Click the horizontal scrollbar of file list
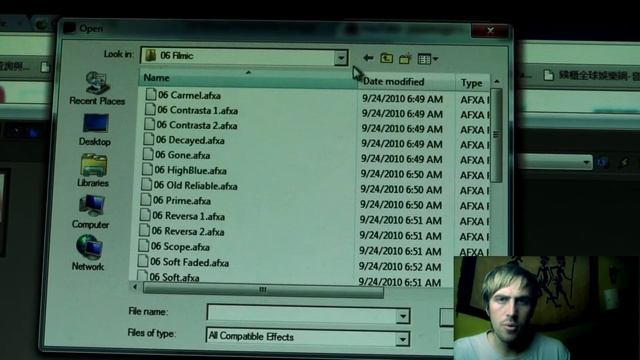This screenshot has height=360, width=640. click(263, 290)
